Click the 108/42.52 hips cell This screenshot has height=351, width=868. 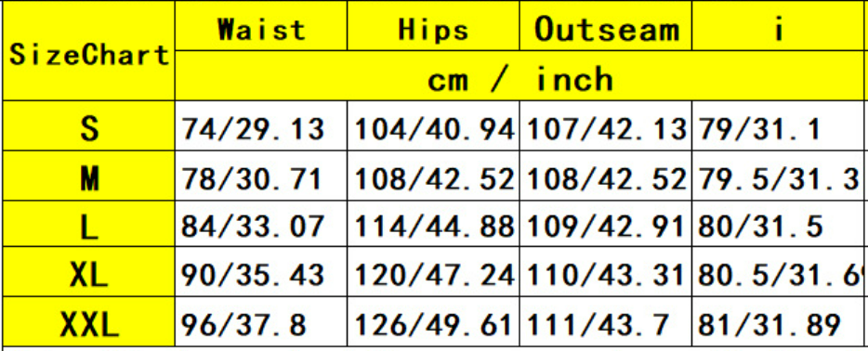coord(433,175)
